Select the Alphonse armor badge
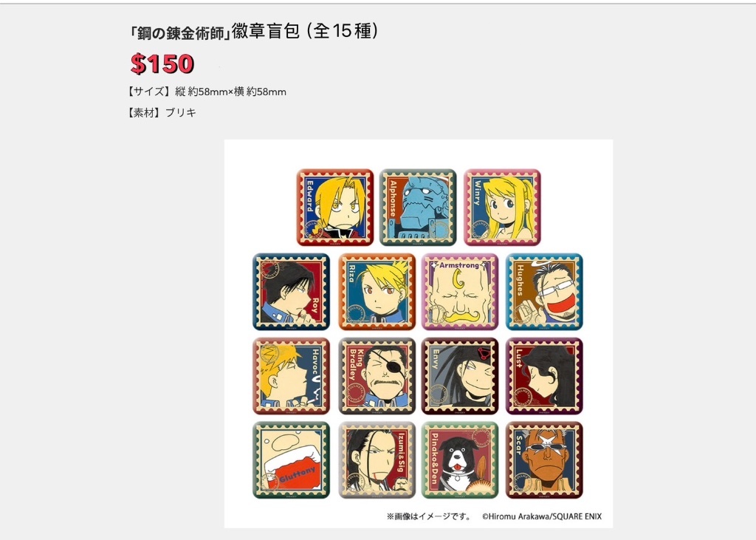 418,207
